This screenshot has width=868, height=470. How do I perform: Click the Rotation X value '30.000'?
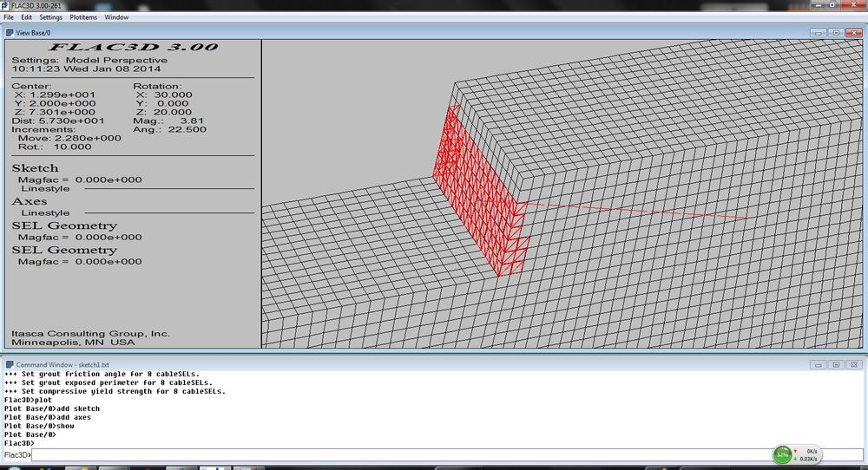pos(173,95)
